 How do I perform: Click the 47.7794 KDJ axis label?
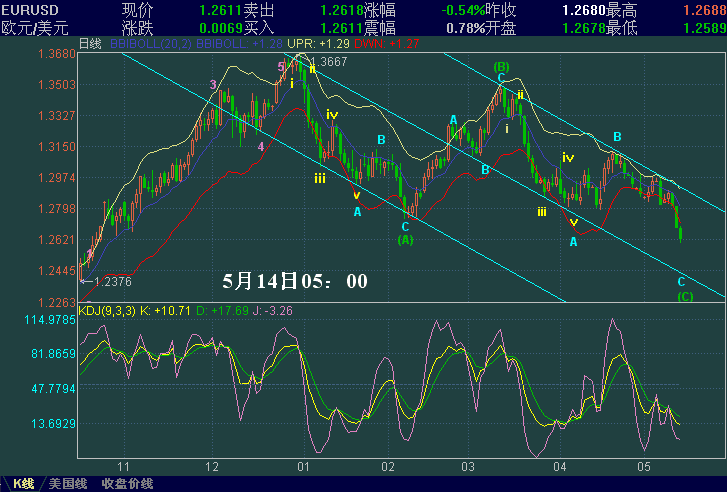coord(53,389)
